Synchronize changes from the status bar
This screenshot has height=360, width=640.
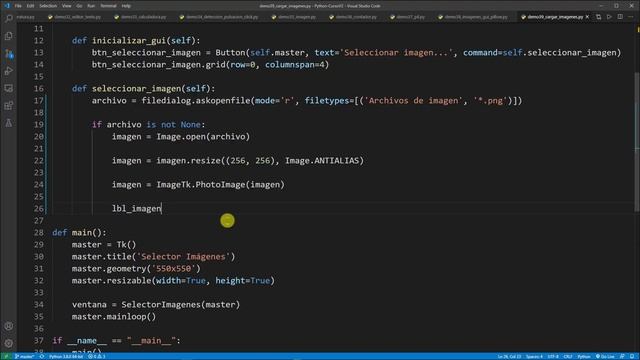[42, 356]
